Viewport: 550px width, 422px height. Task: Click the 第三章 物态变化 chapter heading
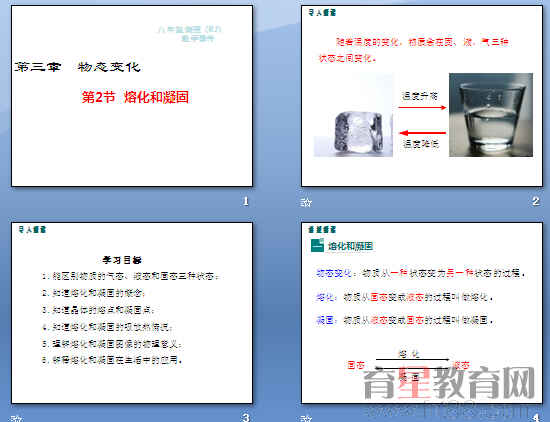pos(78,67)
